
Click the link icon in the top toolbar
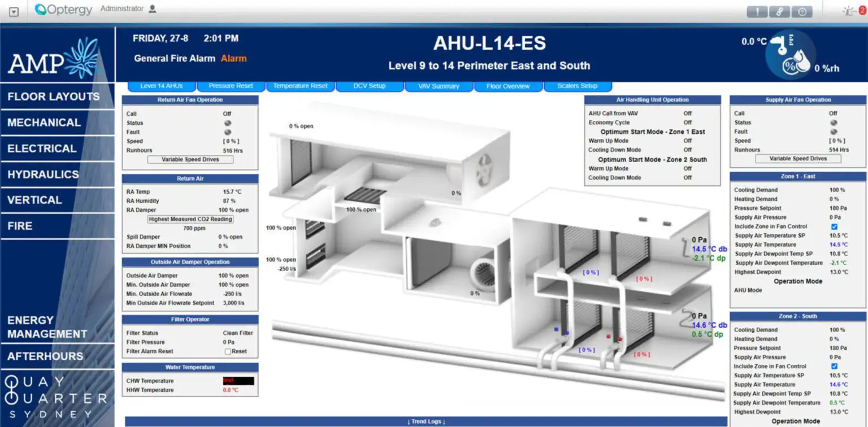[x=780, y=10]
